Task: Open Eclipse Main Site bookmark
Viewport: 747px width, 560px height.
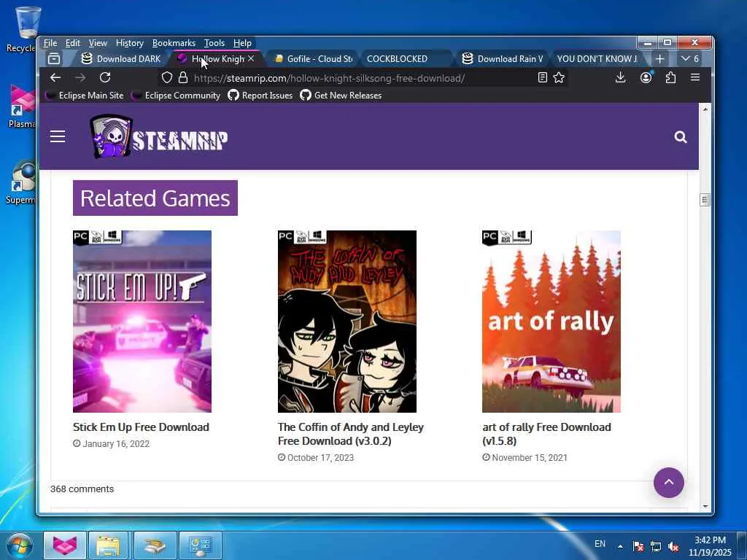Action: tap(85, 96)
